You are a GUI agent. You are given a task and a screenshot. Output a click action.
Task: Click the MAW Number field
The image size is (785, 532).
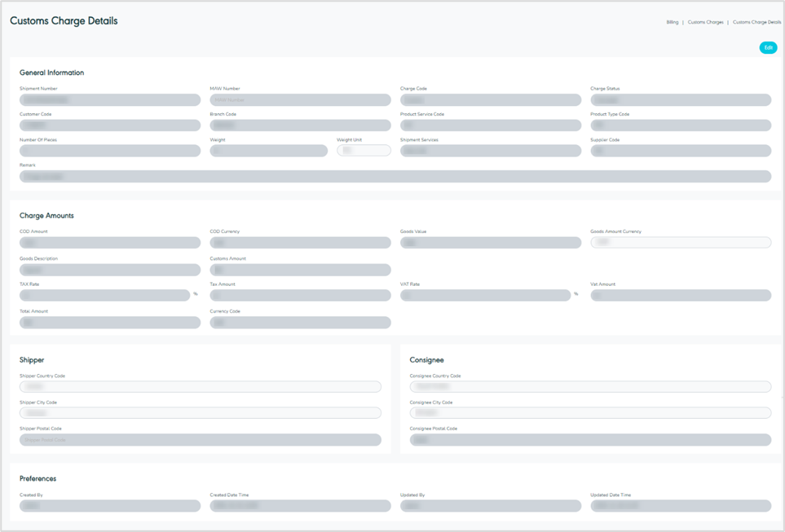click(x=300, y=100)
